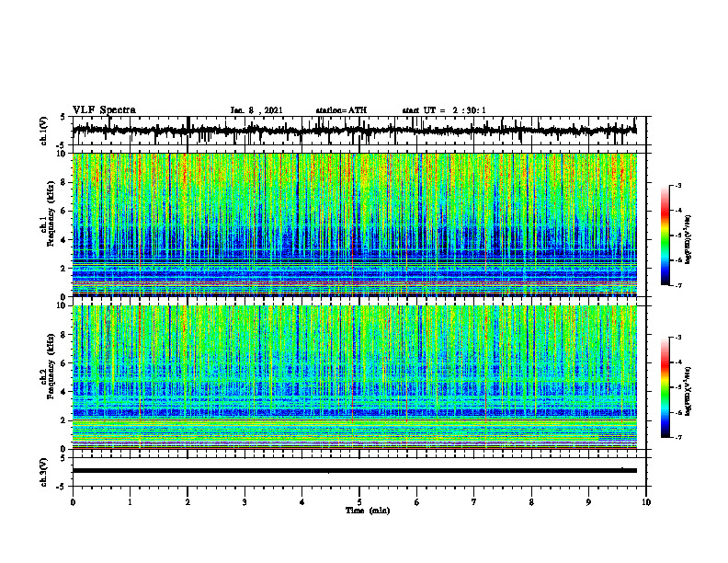Click the "station=ATH" header label
This screenshot has width=728, height=563.
(341, 110)
